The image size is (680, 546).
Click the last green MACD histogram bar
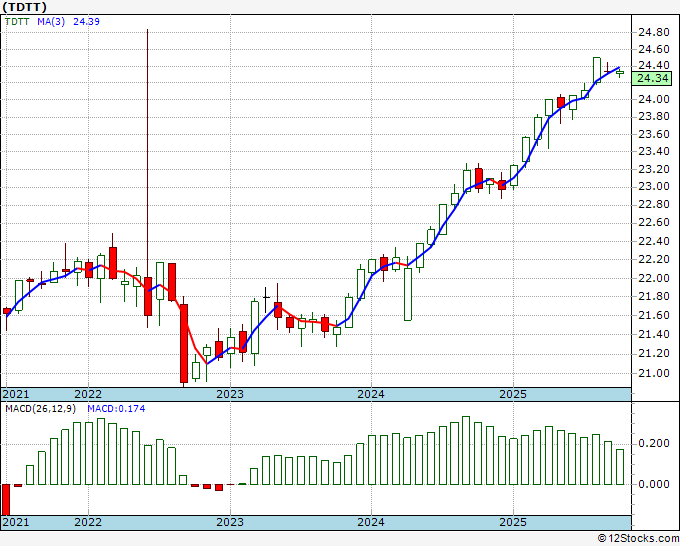[620, 467]
